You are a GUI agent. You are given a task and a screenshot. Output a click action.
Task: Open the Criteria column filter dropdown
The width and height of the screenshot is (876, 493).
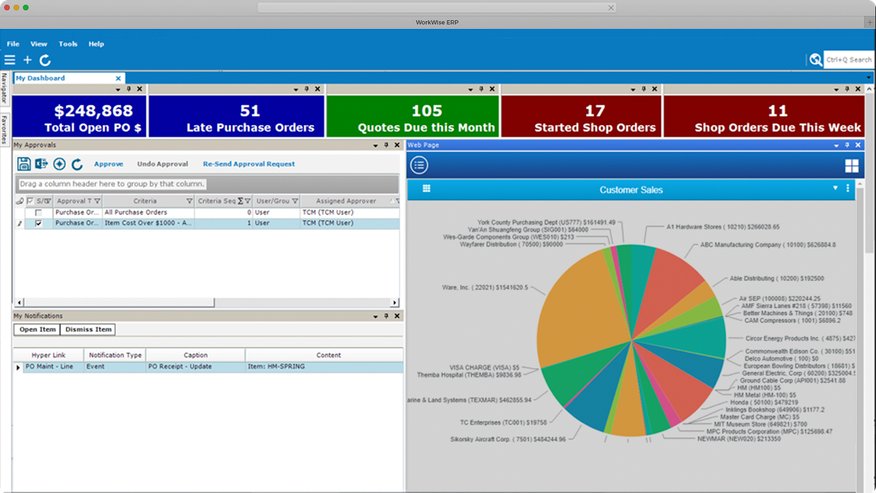click(x=190, y=201)
